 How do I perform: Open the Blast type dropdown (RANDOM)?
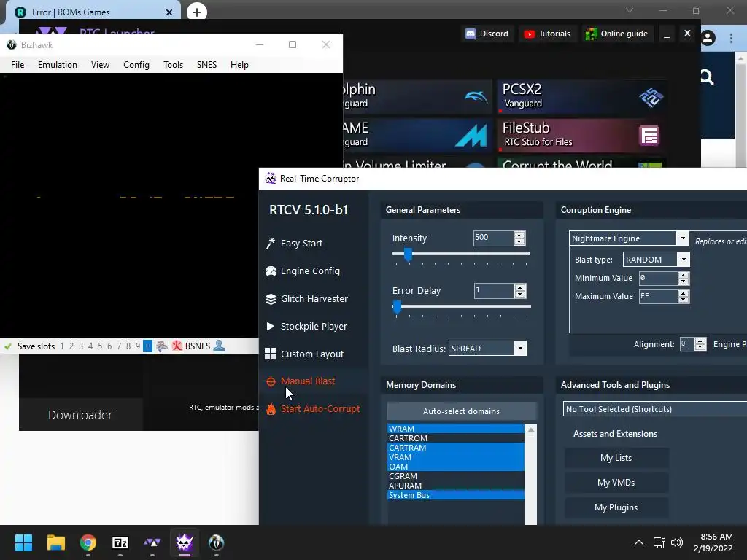[684, 260]
